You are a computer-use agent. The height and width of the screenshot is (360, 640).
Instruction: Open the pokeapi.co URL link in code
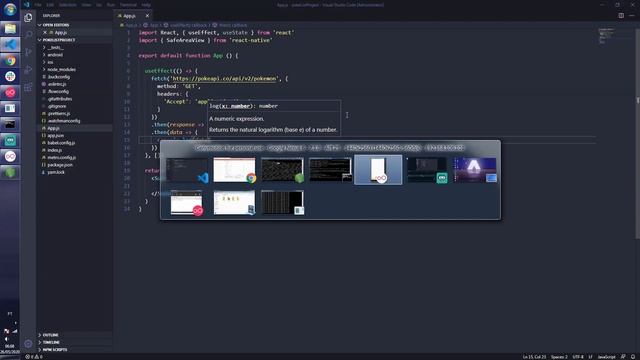[x=224, y=78]
